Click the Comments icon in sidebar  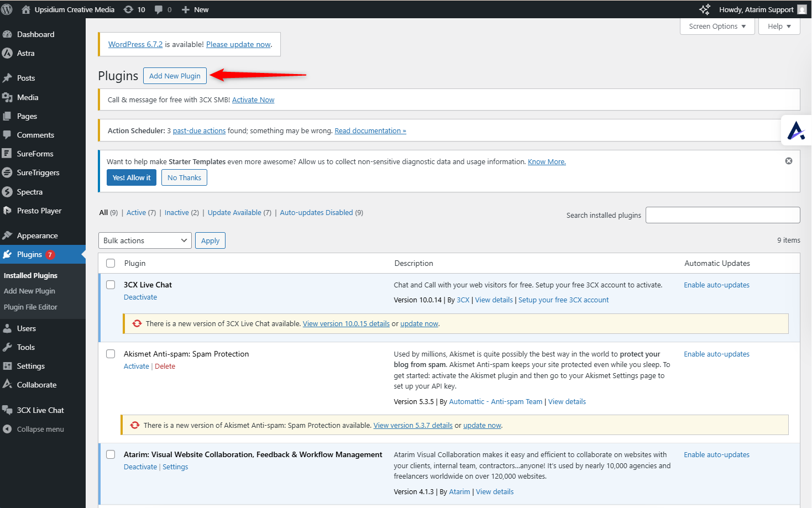tap(7, 135)
